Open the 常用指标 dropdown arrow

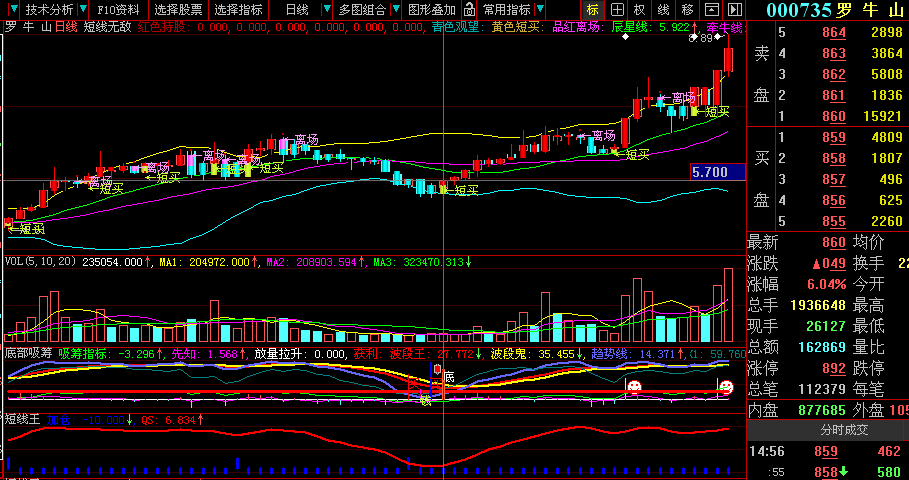tap(538, 9)
